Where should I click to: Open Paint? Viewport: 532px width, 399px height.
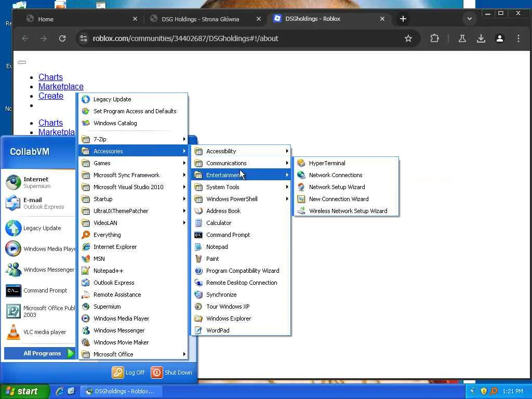point(241,259)
